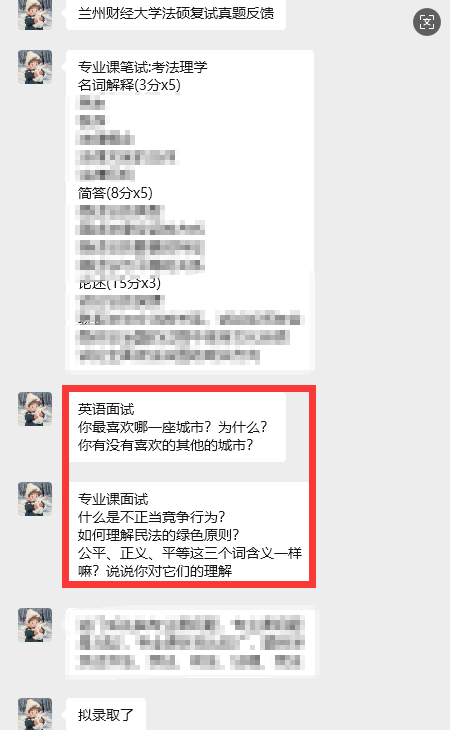Click the 如何理解民法的绿色原则 line

158,535
